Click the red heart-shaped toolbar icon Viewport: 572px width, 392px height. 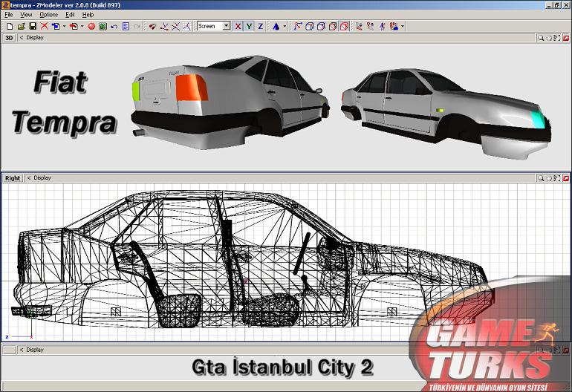152,26
